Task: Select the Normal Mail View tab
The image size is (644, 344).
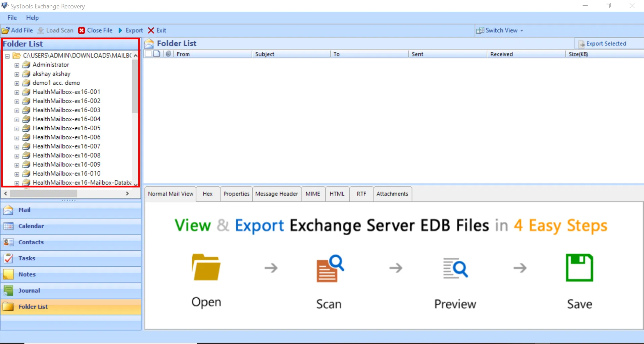Action: click(170, 194)
